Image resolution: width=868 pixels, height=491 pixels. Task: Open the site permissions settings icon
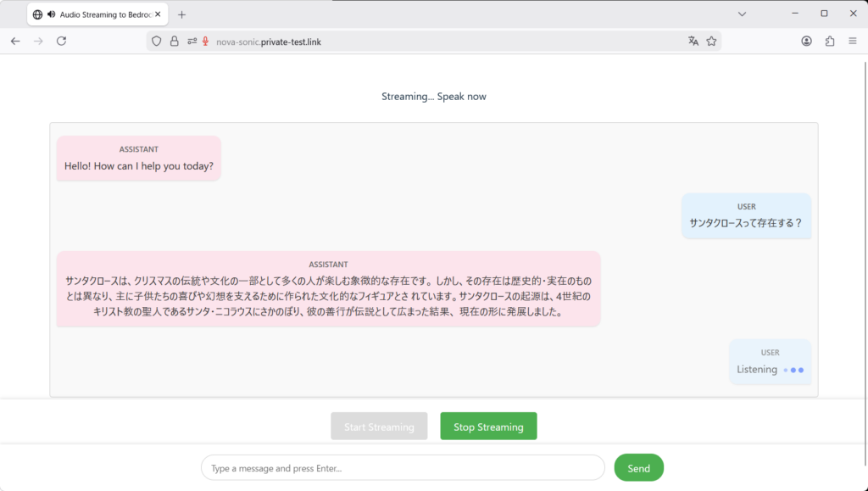[192, 41]
